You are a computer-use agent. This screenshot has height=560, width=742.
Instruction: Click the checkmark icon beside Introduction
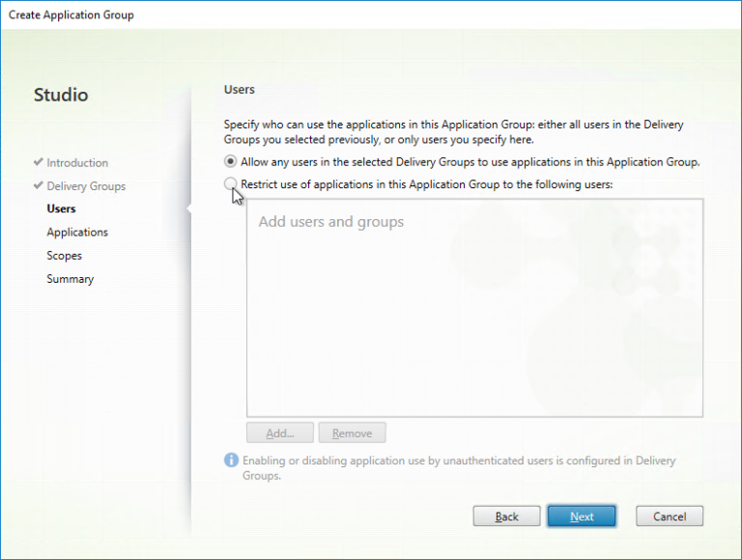[38, 163]
